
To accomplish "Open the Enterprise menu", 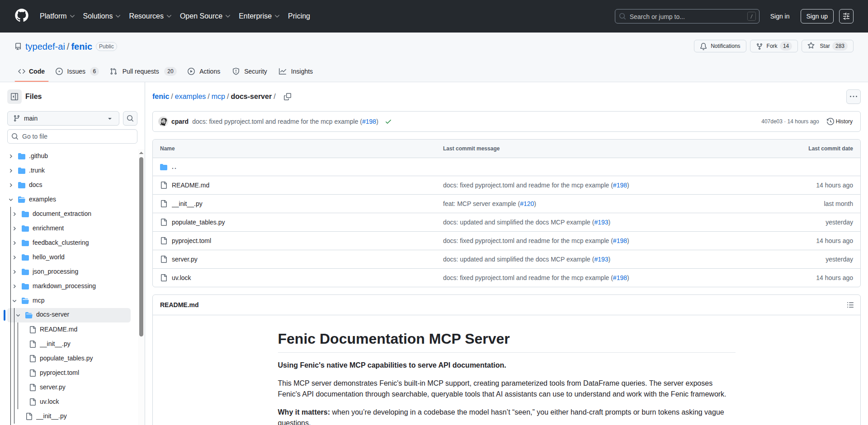I will pyautogui.click(x=259, y=16).
